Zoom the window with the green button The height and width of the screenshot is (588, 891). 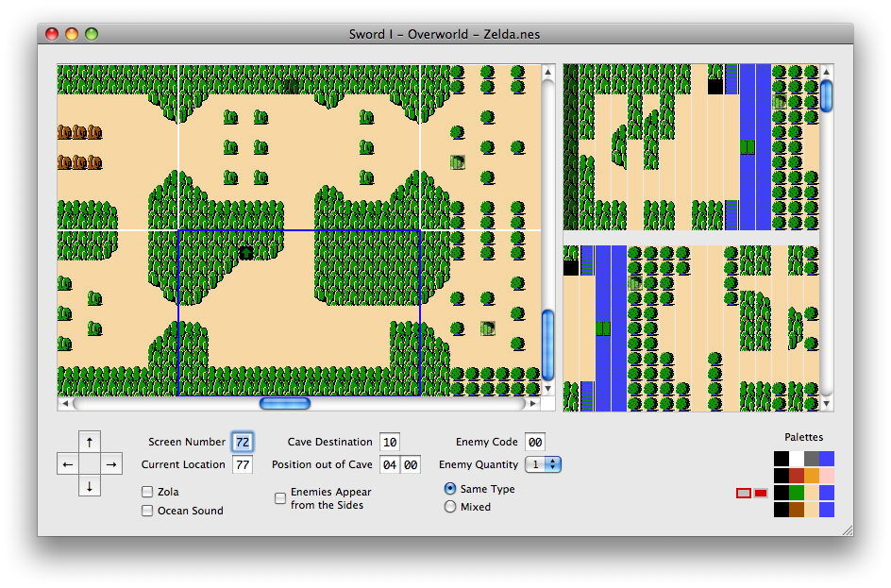point(92,34)
